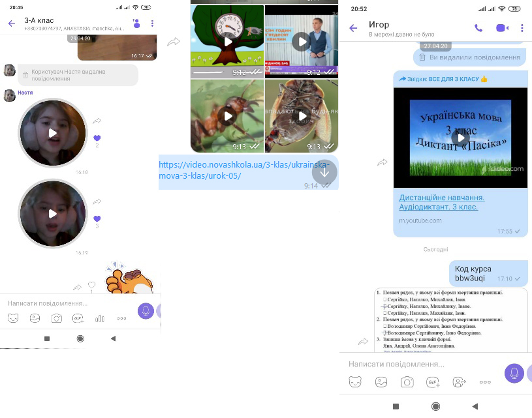Select the Код курса bbw3uqi message
Image resolution: width=532 pixels, height=418 pixels.
(x=488, y=273)
